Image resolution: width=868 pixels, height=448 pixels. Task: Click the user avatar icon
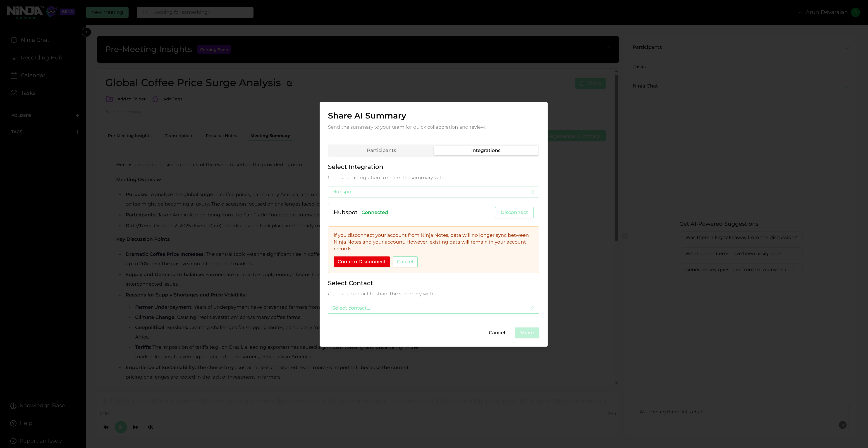tap(855, 12)
